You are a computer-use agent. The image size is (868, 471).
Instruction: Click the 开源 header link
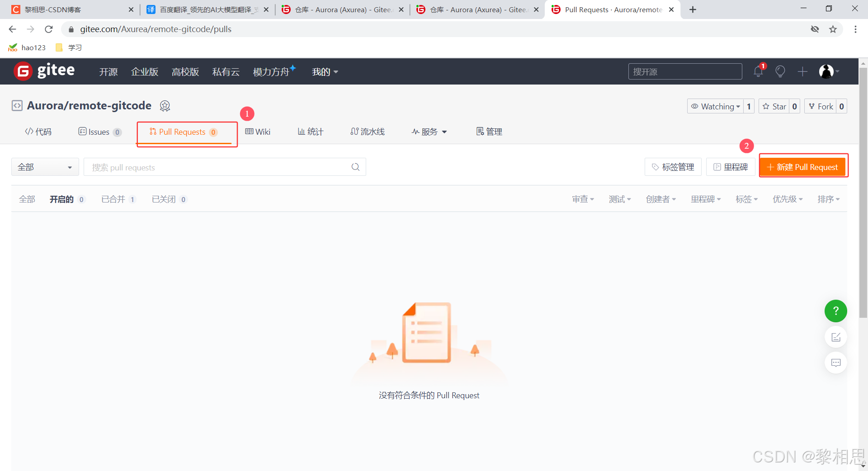pos(108,72)
